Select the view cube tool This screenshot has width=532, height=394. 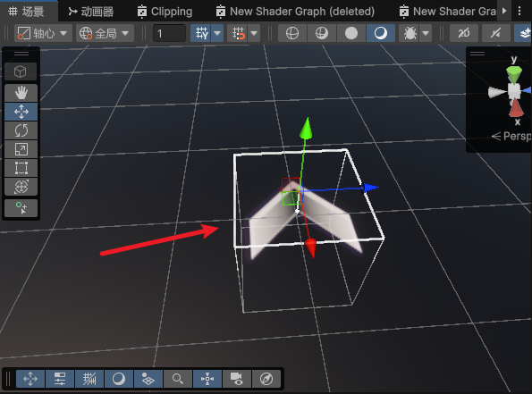coord(21,71)
